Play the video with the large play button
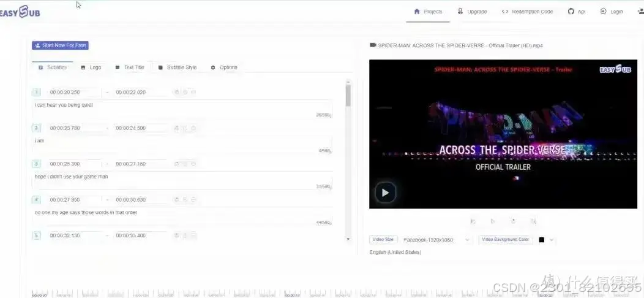The image size is (644, 298). pyautogui.click(x=385, y=192)
